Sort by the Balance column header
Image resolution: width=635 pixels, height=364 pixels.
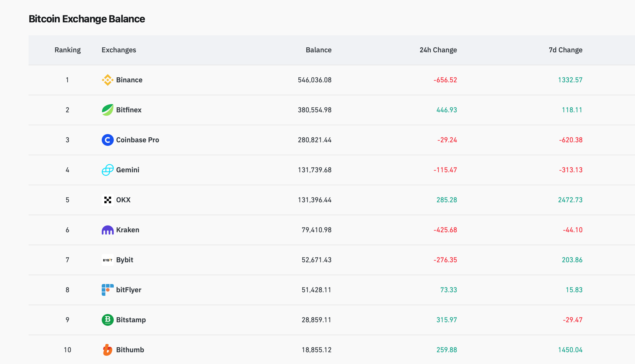pyautogui.click(x=318, y=50)
